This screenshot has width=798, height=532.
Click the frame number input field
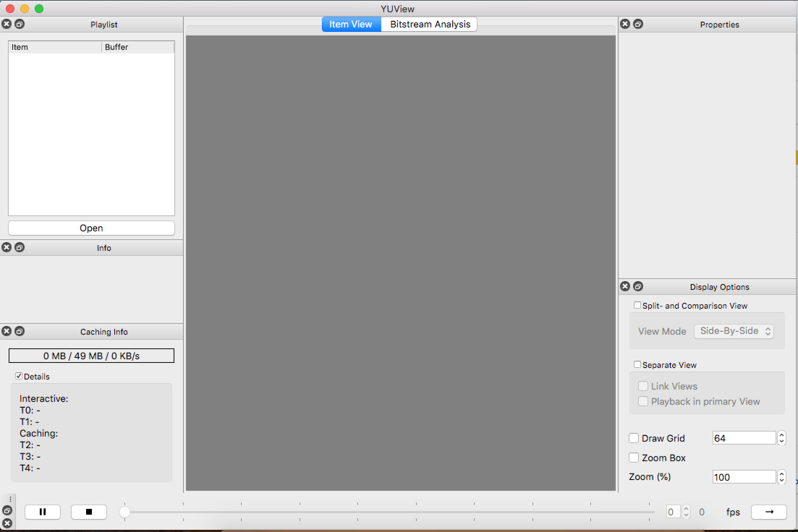tap(673, 512)
